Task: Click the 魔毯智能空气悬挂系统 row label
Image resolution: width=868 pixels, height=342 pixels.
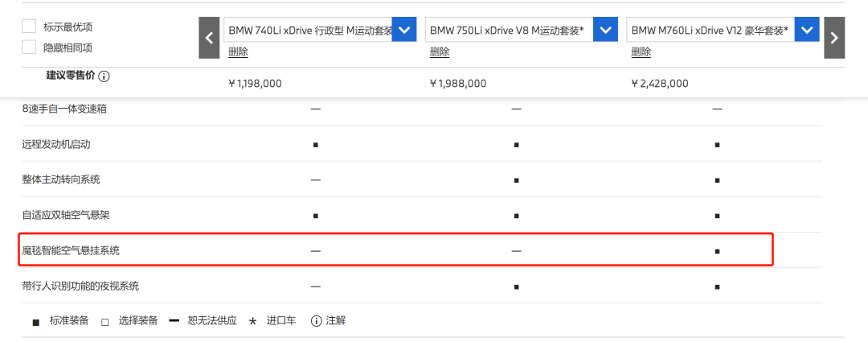Action: point(71,250)
